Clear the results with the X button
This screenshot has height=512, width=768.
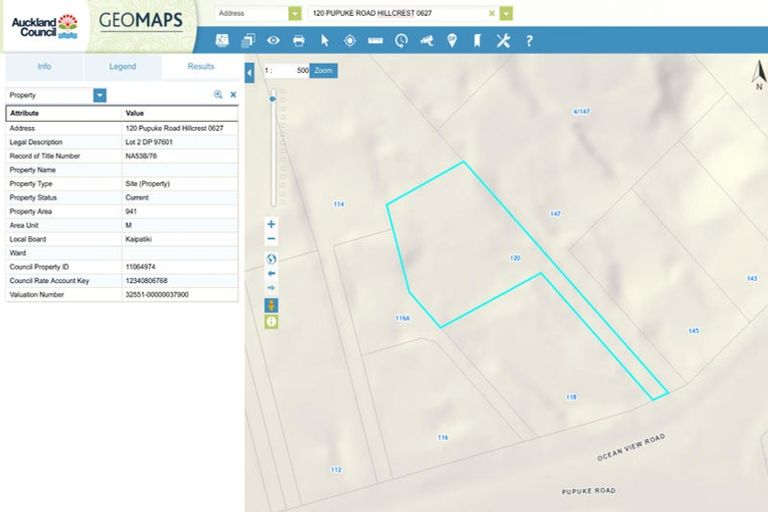coord(233,95)
